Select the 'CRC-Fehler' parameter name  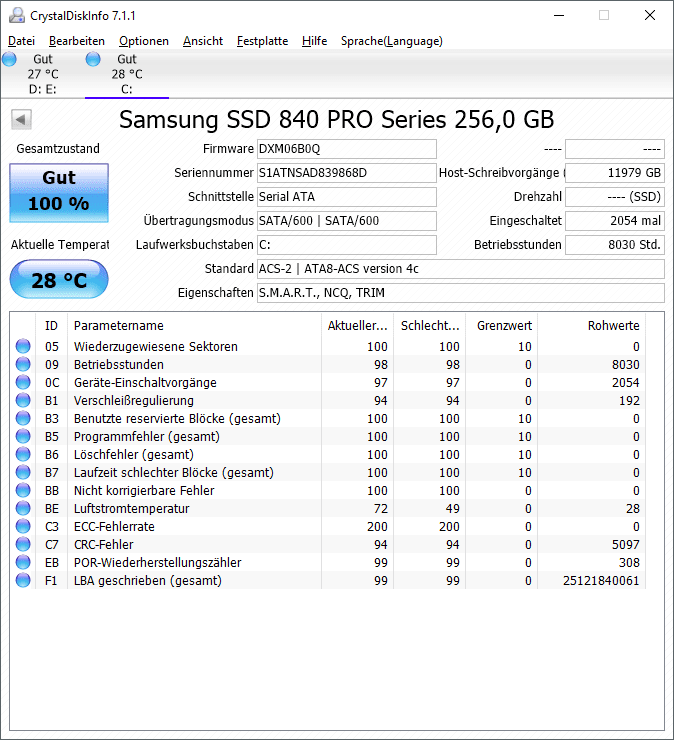tap(103, 545)
